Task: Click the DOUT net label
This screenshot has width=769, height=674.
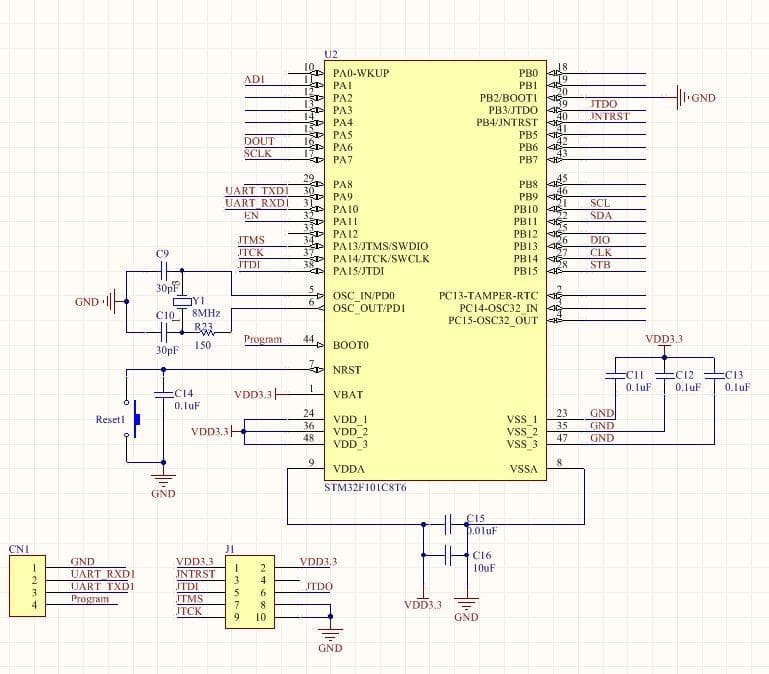Action: point(259,141)
